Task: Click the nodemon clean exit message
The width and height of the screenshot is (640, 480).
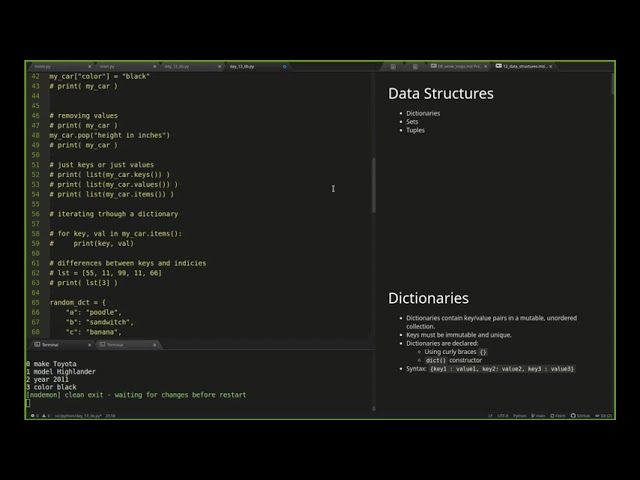Action: pyautogui.click(x=136, y=395)
